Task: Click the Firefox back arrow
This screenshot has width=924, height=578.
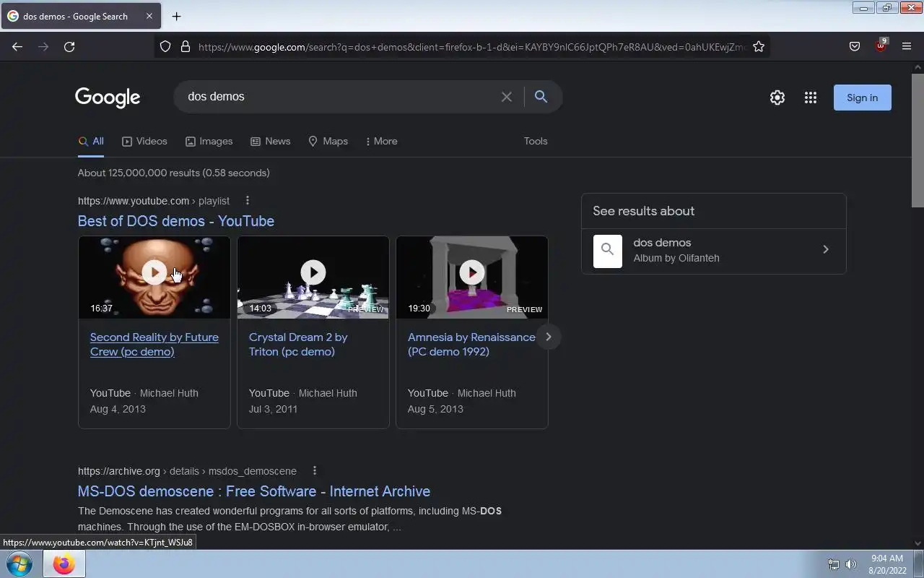Action: point(17,46)
